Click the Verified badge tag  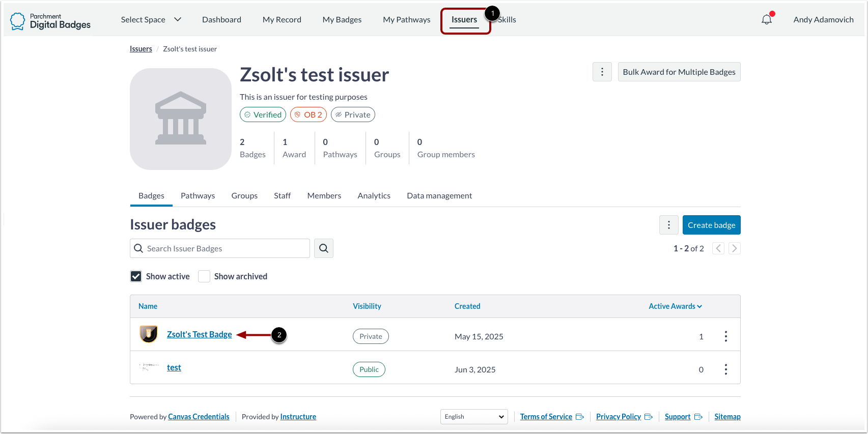(x=263, y=114)
